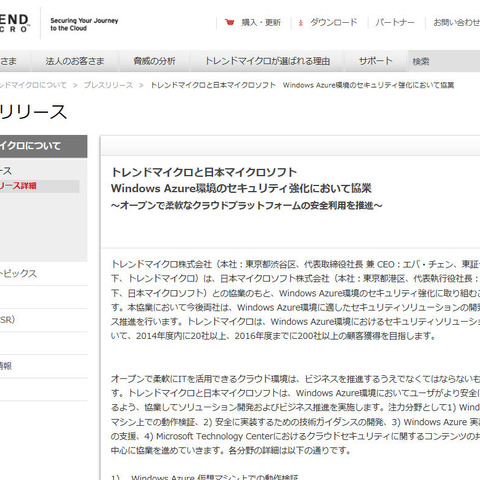The width and height of the screenshot is (480, 480).
Task: Click the page heading リリース
Action: pos(33,112)
